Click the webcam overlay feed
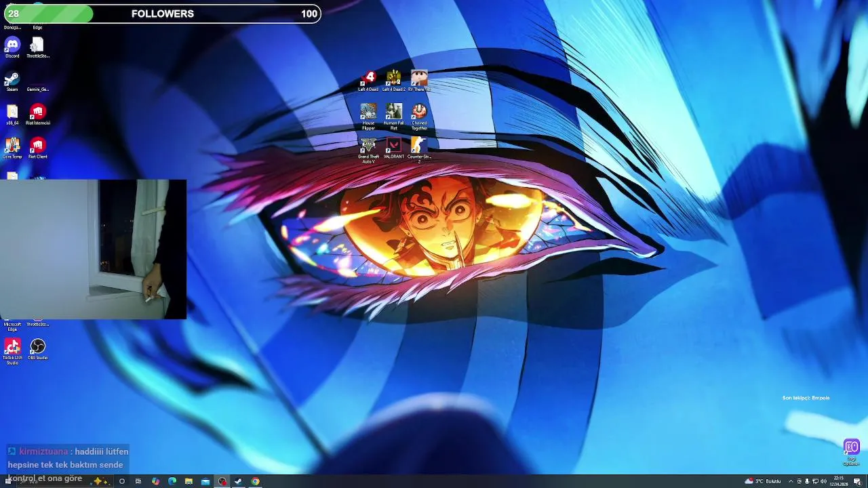Image resolution: width=868 pixels, height=488 pixels. [x=93, y=249]
